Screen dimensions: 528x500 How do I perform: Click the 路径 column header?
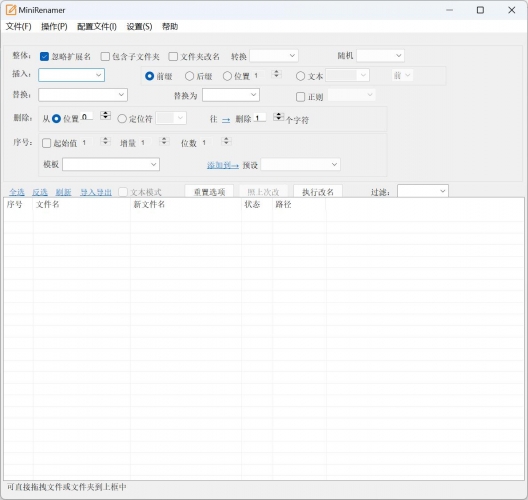pos(299,204)
